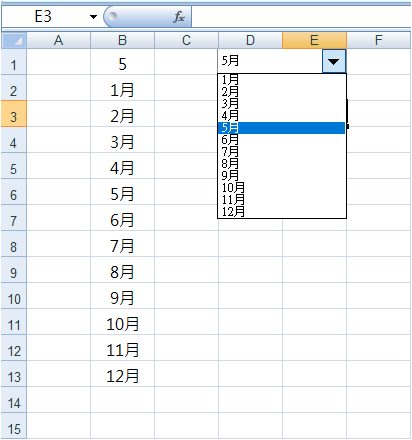Choose 12月 from the dropdown list
This screenshot has width=412, height=440.
(x=281, y=212)
